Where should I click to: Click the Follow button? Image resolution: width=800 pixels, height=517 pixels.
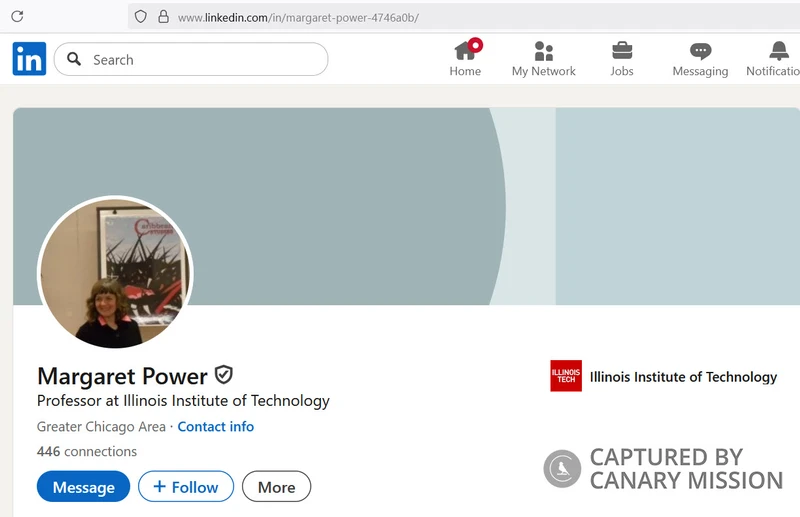(x=186, y=487)
